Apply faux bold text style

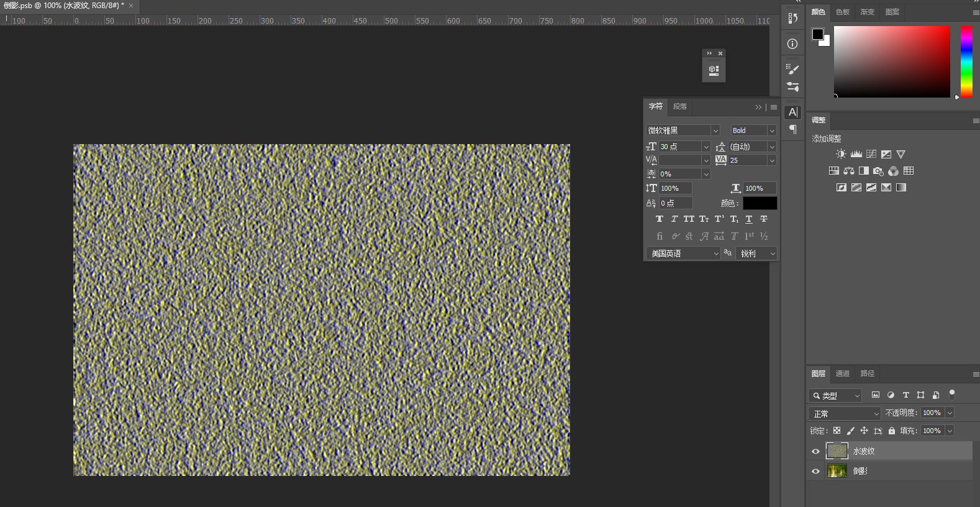pyautogui.click(x=660, y=219)
